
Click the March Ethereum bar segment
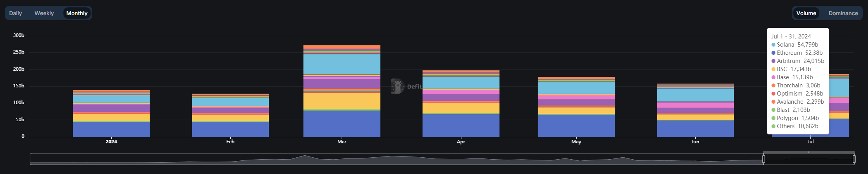click(x=342, y=124)
